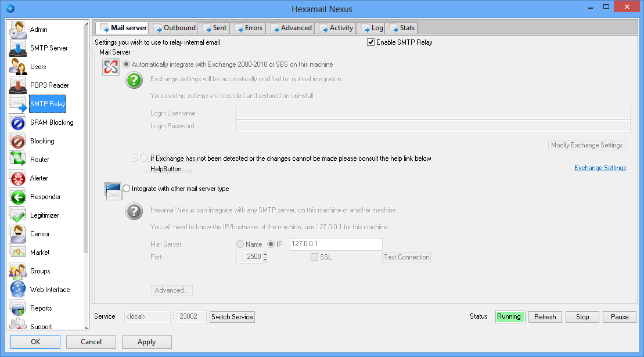The width and height of the screenshot is (644, 357).
Task: Open the Admin section icon
Action: [17, 30]
